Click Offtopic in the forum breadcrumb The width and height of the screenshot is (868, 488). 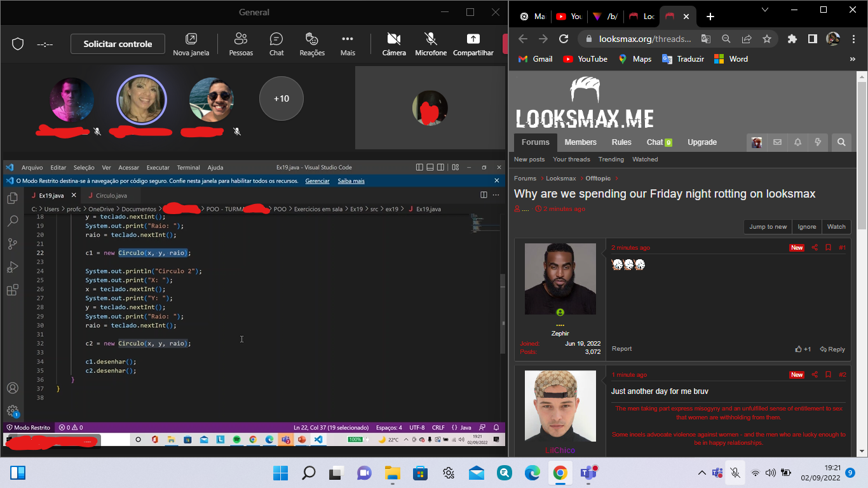point(598,179)
